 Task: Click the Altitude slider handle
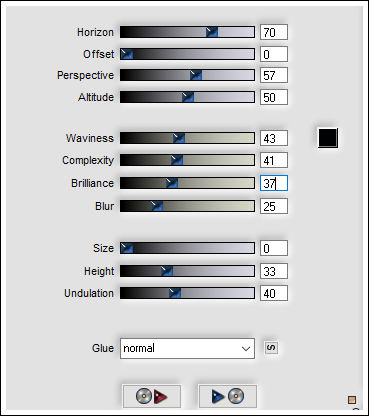(188, 97)
